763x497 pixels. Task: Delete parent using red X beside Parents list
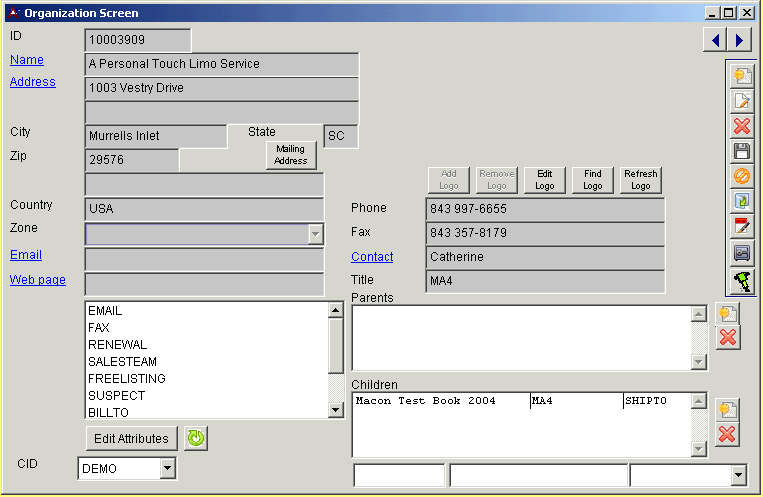tap(728, 337)
